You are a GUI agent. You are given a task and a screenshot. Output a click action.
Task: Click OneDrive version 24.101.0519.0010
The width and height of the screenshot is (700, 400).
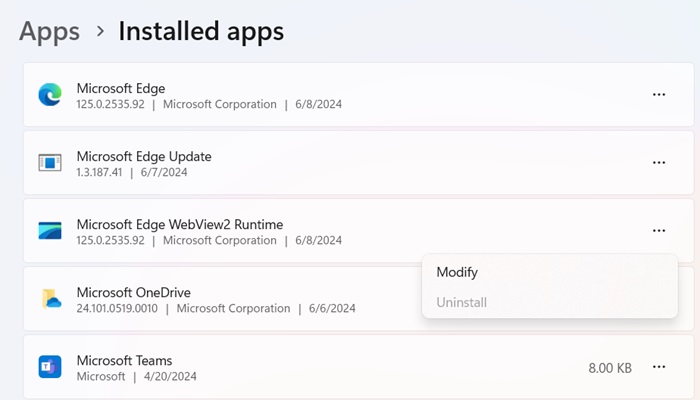point(117,308)
